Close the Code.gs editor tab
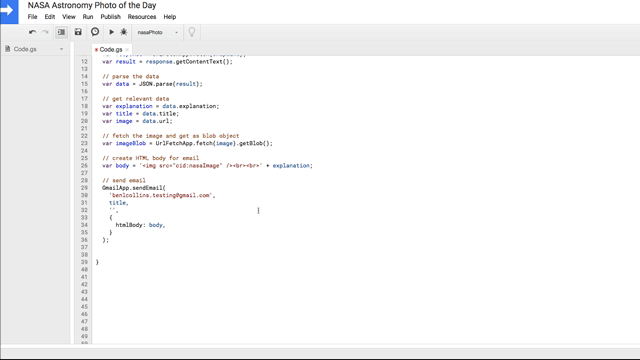The width and height of the screenshot is (640, 360). click(127, 49)
